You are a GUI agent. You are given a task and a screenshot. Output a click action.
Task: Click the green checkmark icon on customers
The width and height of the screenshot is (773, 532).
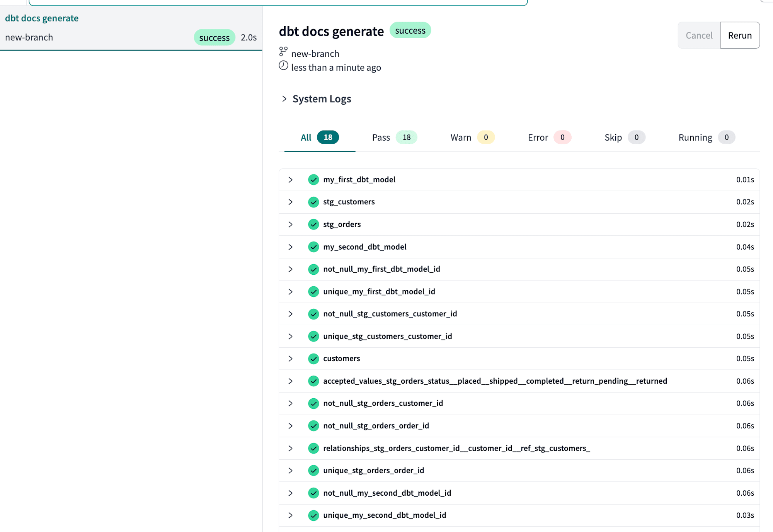point(314,358)
